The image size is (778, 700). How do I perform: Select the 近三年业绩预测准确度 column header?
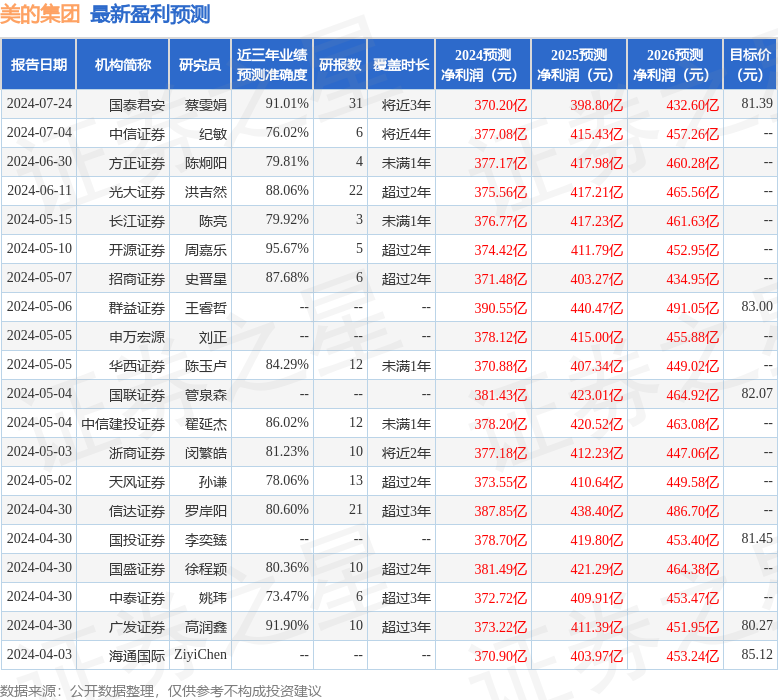272,64
